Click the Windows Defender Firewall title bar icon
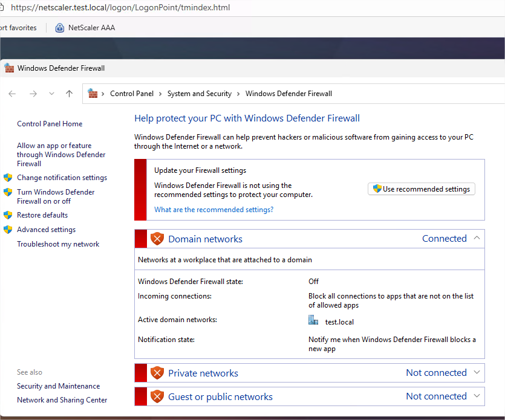The image size is (505, 420). click(x=9, y=68)
